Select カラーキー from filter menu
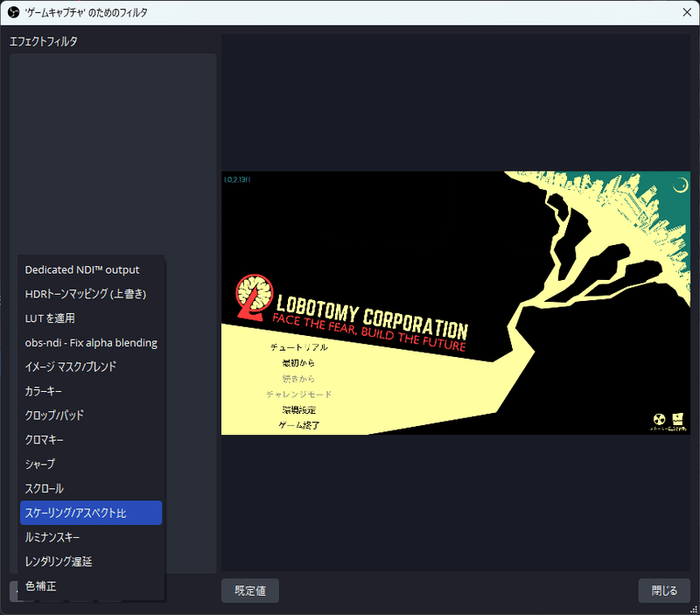Viewport: 700px width, 615px height. pyautogui.click(x=91, y=391)
